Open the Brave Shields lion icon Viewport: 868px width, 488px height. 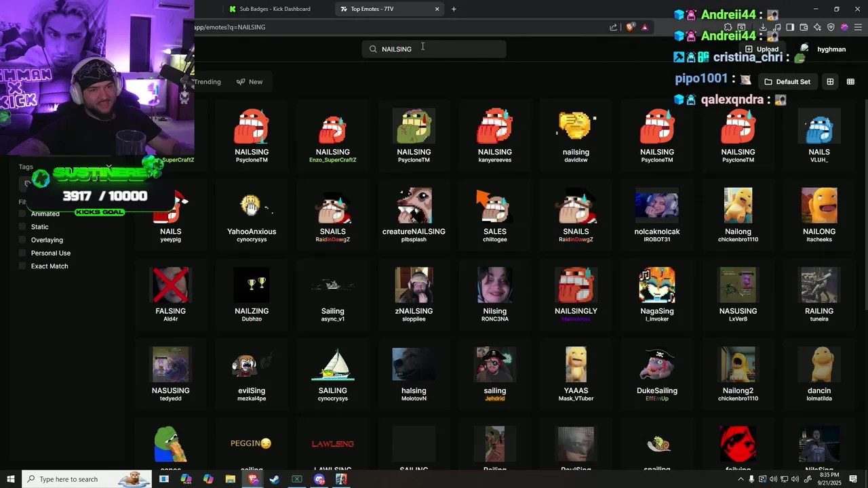coord(630,27)
